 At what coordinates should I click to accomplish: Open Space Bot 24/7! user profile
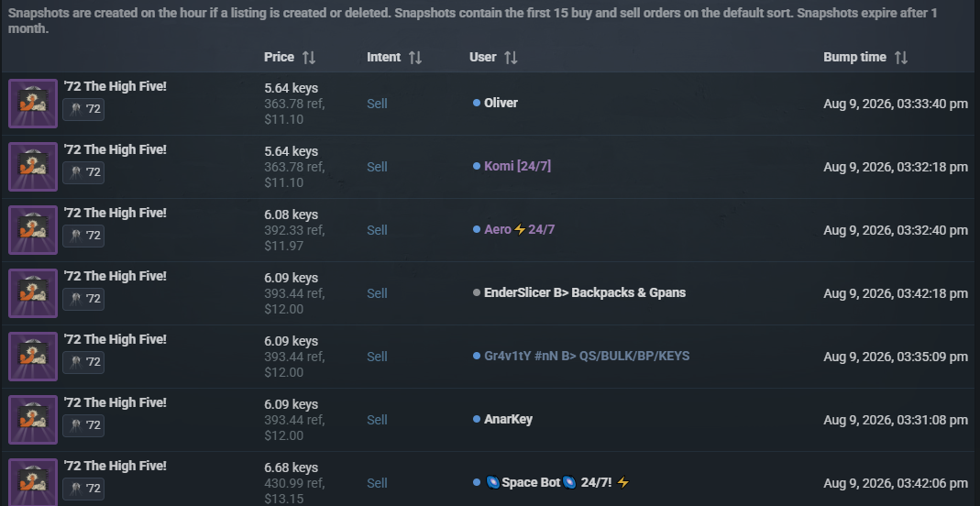[557, 482]
